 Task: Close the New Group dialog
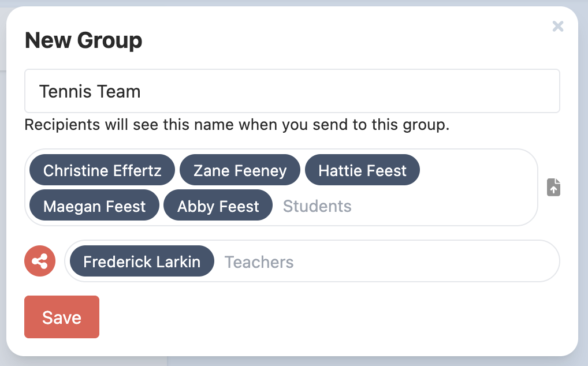click(557, 26)
